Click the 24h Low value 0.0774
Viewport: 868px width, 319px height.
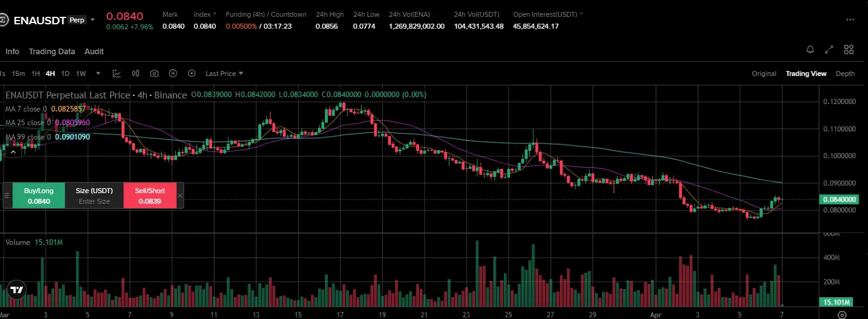364,26
